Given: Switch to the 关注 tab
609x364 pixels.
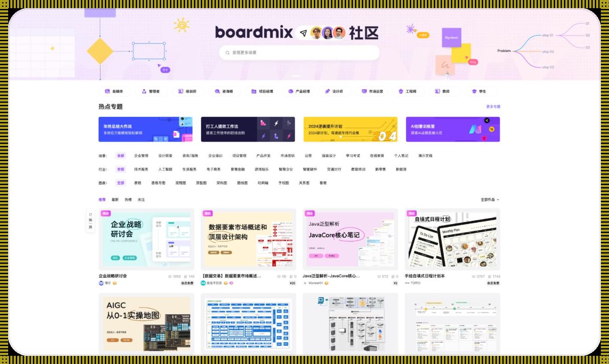Looking at the screenshot, I should point(141,200).
